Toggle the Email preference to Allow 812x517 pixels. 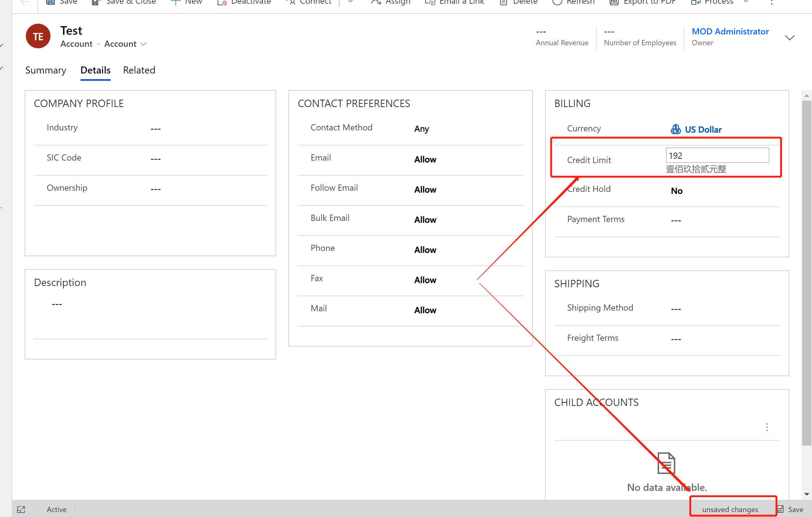click(x=425, y=158)
